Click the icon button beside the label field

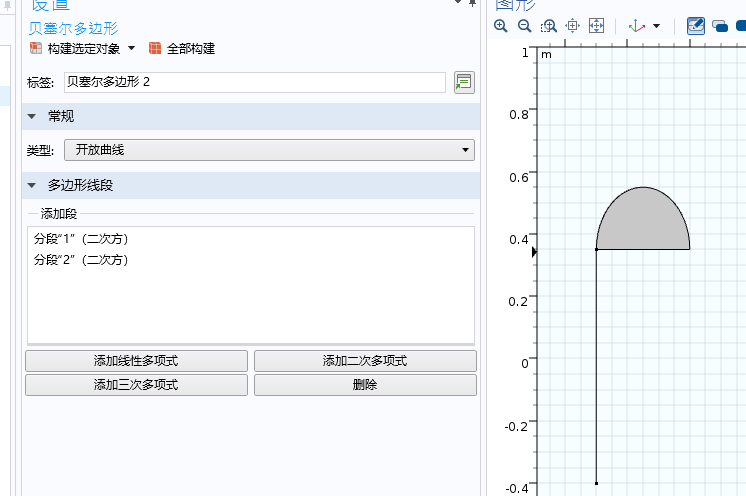click(464, 82)
